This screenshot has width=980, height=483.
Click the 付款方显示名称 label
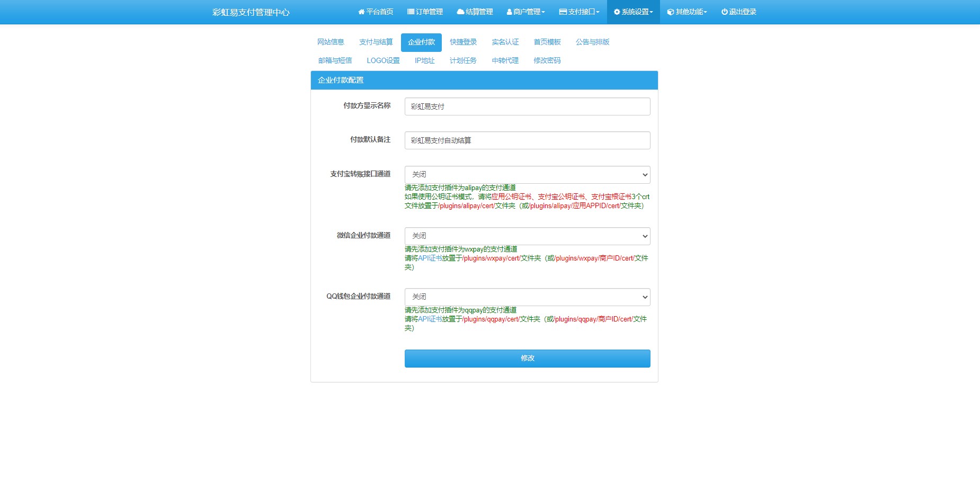point(367,105)
